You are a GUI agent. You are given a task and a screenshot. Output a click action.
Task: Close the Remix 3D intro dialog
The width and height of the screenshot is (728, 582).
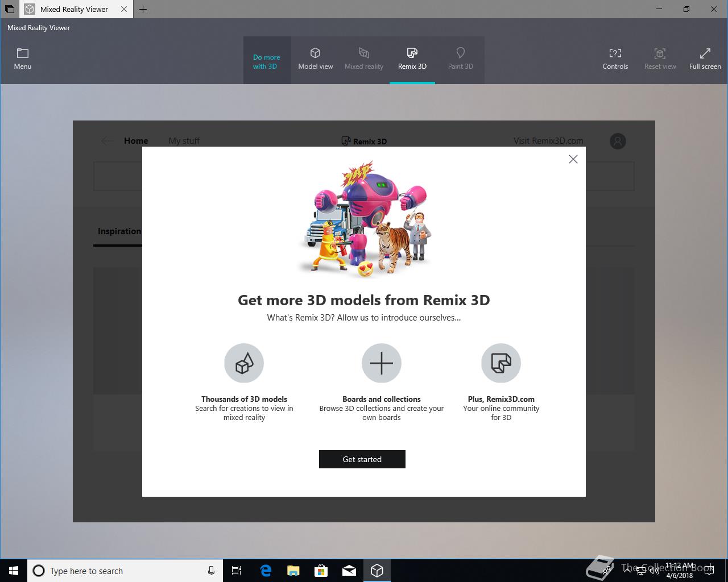[573, 159]
